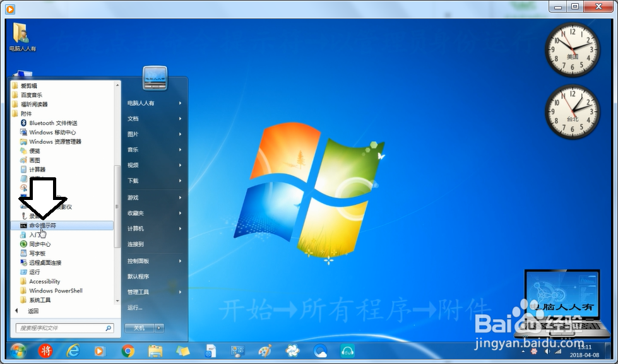
Task: Launch 画图 paint program
Action: [x=30, y=160]
